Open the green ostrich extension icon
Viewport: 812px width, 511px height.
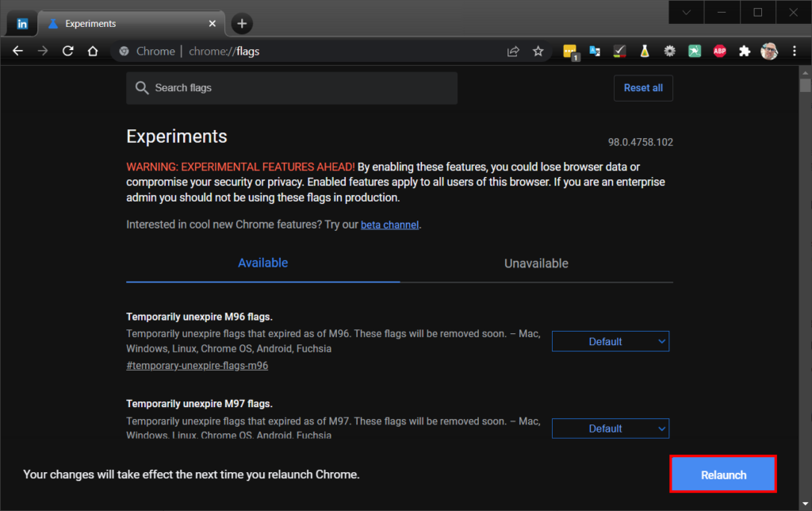pyautogui.click(x=695, y=51)
